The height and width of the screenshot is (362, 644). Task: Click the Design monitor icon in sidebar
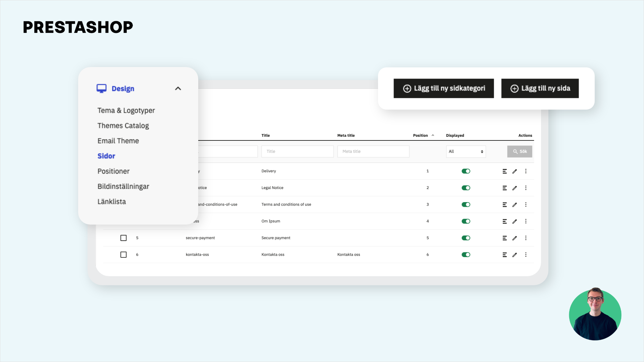click(x=101, y=88)
